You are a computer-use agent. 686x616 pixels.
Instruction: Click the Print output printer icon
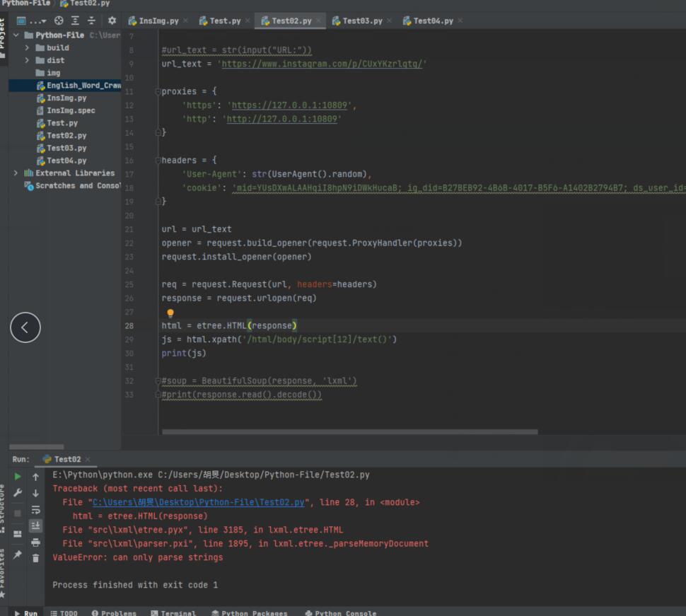(35, 542)
